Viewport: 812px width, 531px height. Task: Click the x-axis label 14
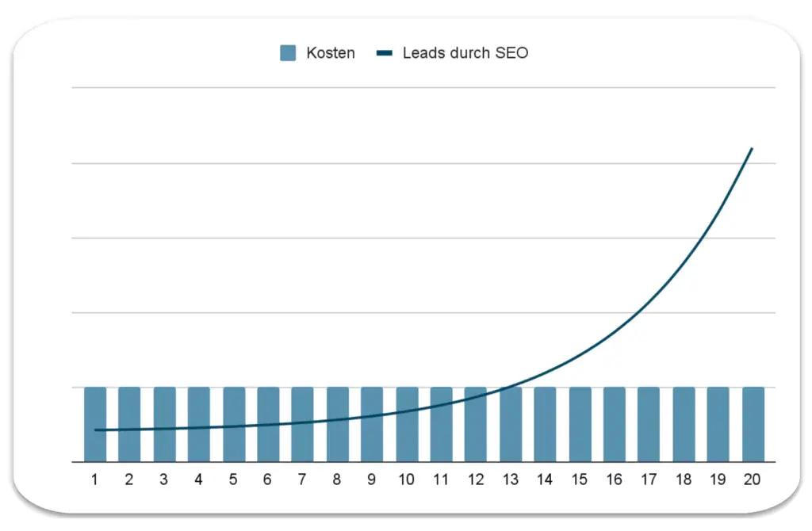coord(545,479)
